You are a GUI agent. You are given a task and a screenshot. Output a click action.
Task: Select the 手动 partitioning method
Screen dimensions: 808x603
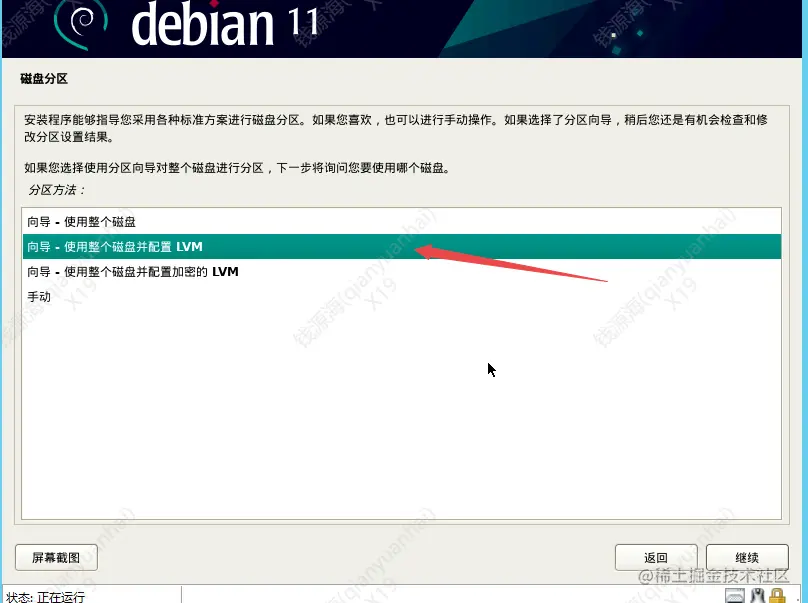click(401, 296)
